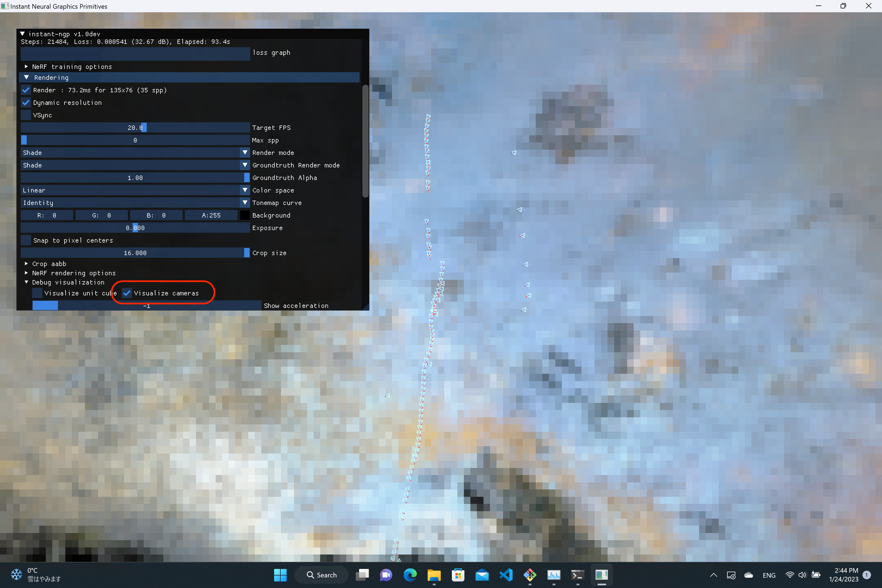This screenshot has width=882, height=588.
Task: Disable Dynamic resolution checkbox
Action: (26, 102)
